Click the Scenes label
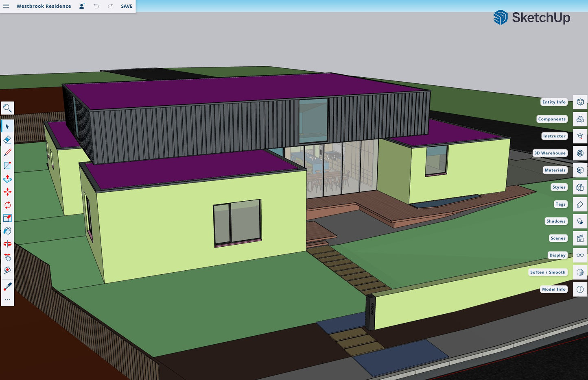This screenshot has height=380, width=588. pyautogui.click(x=558, y=238)
